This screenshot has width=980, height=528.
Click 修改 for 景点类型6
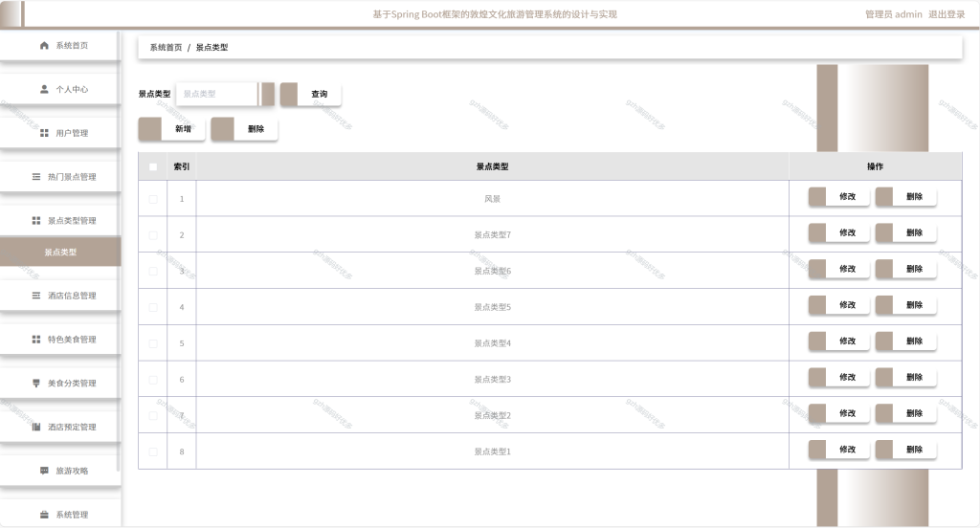[838, 269]
